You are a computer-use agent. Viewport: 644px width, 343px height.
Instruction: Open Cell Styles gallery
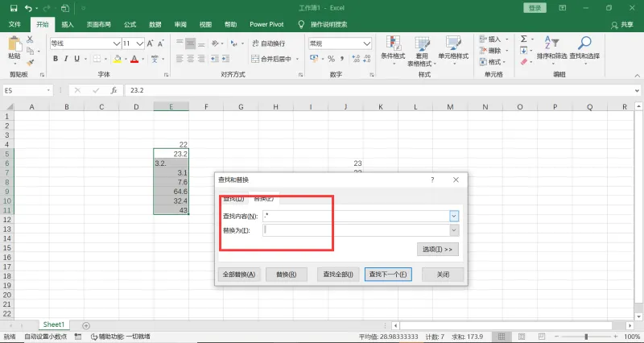453,51
